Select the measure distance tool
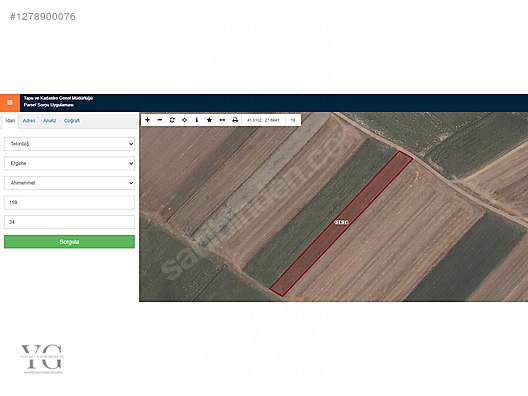Screen dimensions: 528x396 tap(222, 120)
